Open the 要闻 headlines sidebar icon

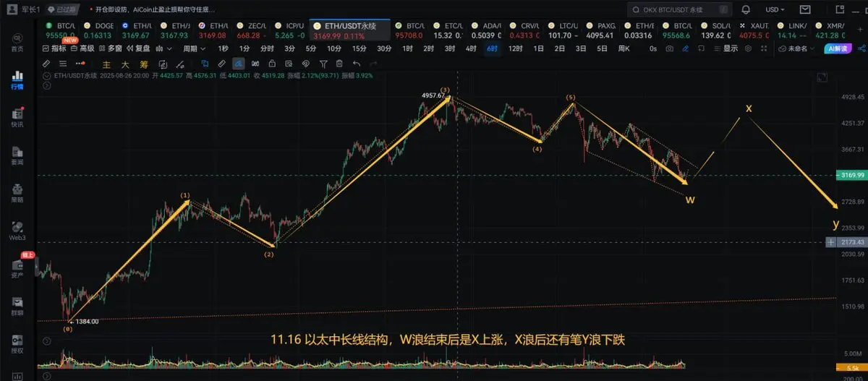(x=17, y=155)
